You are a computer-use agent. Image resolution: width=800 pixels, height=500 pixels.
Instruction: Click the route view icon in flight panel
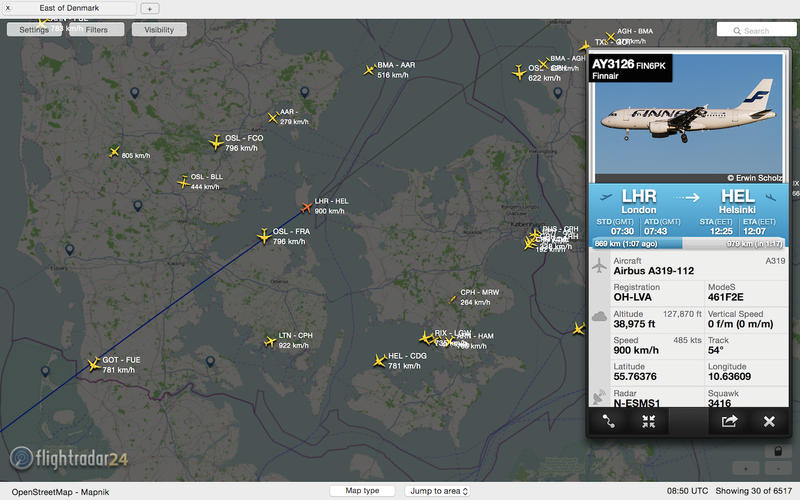[x=608, y=421]
